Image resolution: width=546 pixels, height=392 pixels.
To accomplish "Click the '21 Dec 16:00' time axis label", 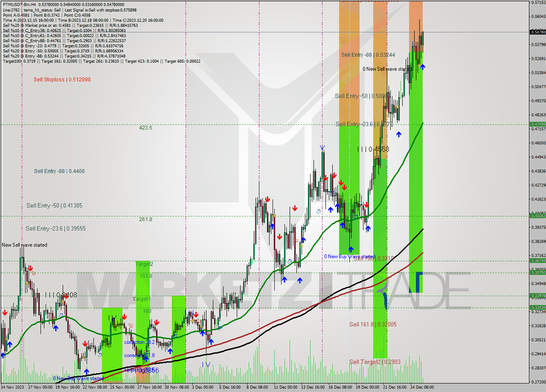I will point(395,387).
